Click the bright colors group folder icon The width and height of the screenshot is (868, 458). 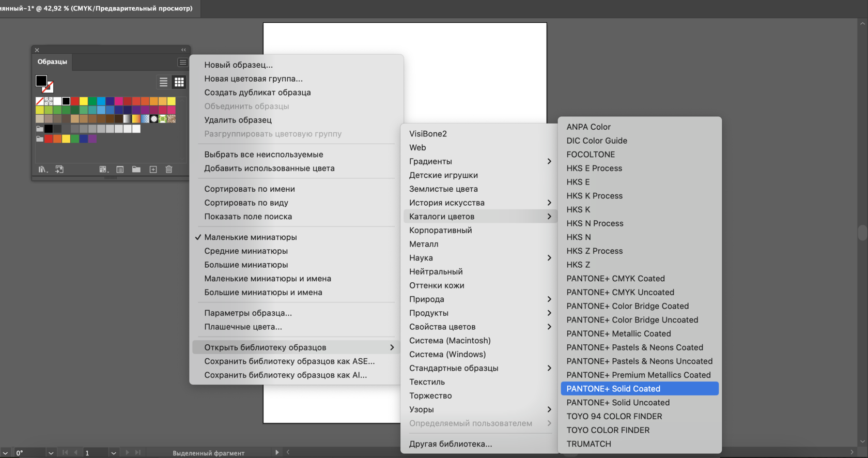click(x=40, y=139)
